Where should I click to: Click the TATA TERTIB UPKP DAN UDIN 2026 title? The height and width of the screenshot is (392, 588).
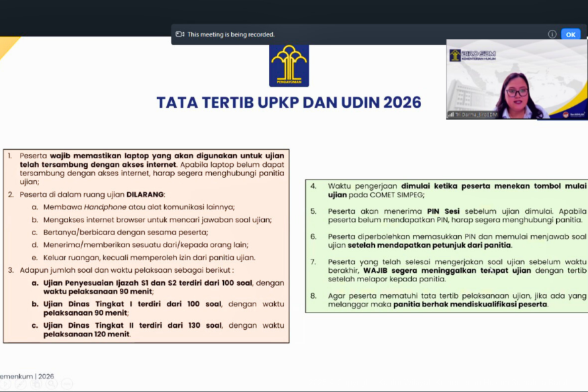click(x=289, y=103)
